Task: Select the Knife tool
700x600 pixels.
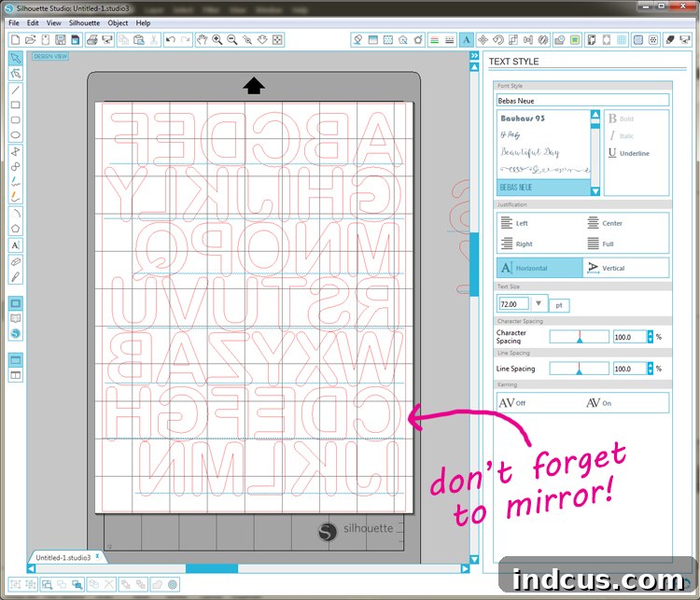Action: [15, 277]
